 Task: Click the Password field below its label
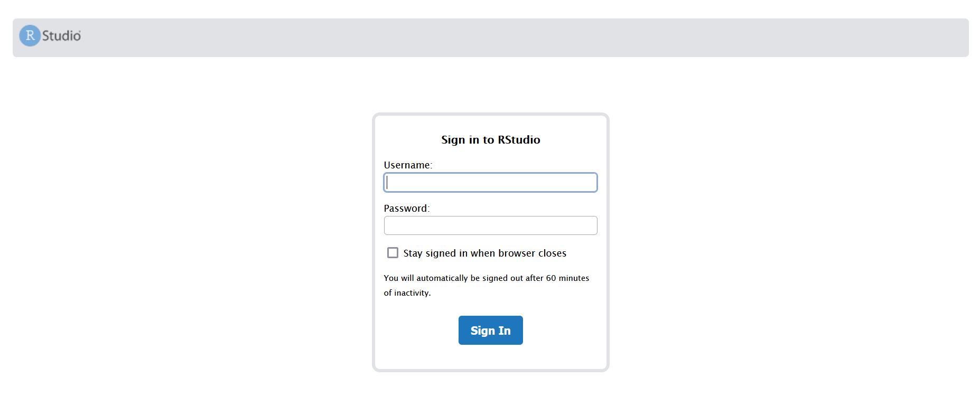point(490,225)
